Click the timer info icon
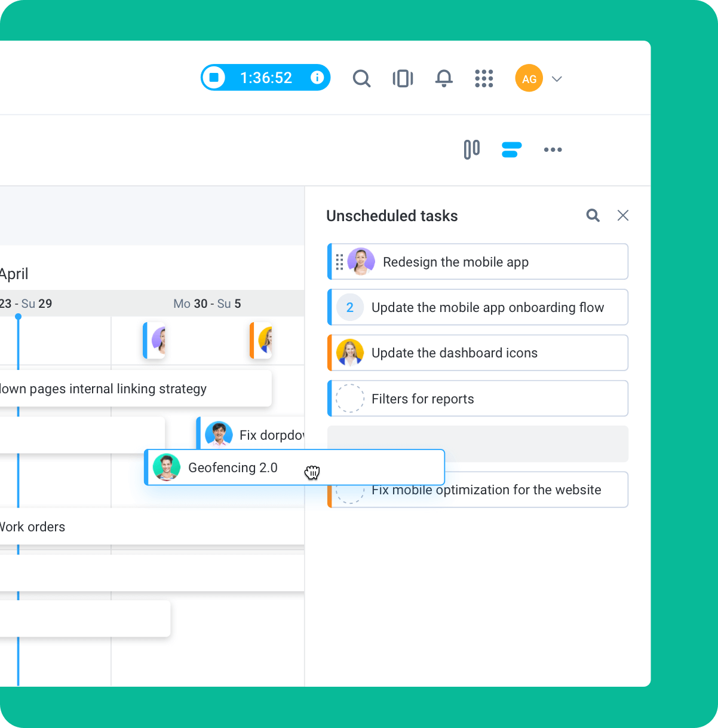The width and height of the screenshot is (718, 728). click(x=317, y=78)
